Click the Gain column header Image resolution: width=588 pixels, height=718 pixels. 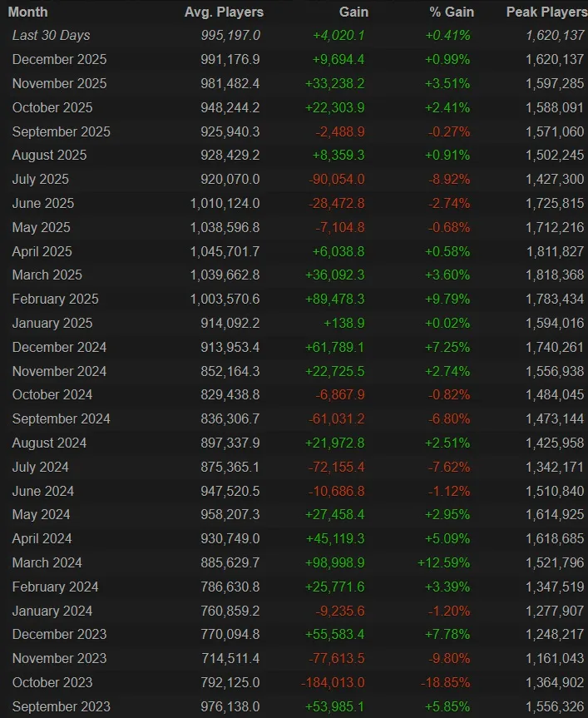[353, 12]
